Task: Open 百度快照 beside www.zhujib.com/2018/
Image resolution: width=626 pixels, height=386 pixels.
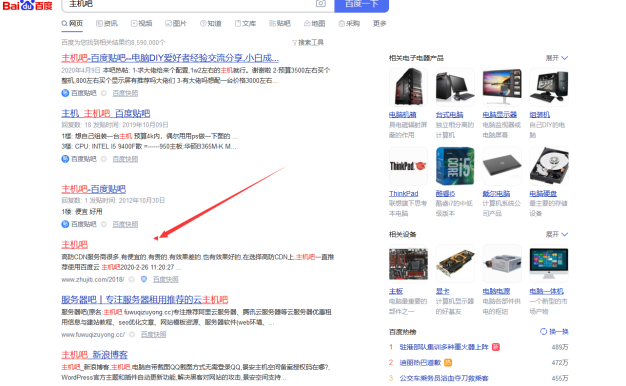Action: coord(166,279)
